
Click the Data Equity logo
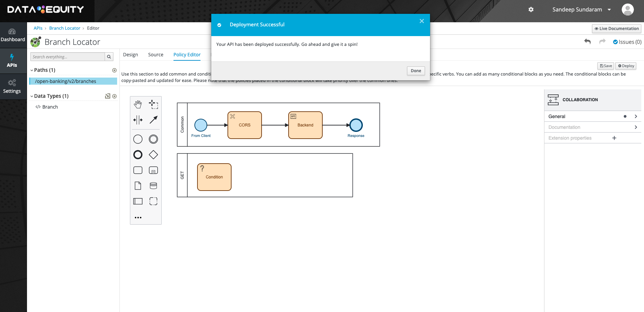[x=46, y=9]
